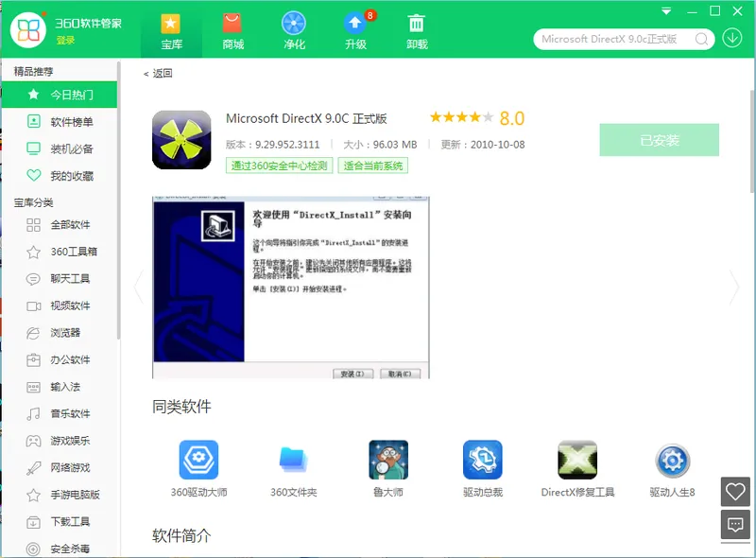
Task: Select 今日热门 in the sidebar
Action: [x=60, y=95]
